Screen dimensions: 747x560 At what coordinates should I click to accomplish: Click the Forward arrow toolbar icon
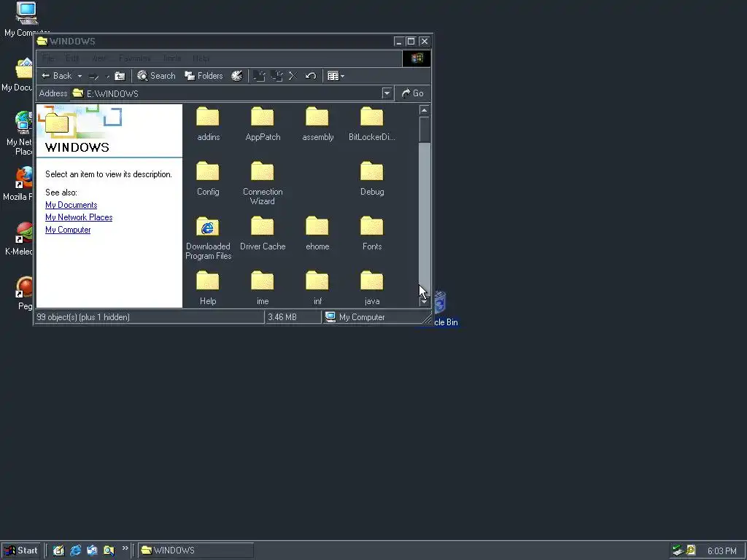(x=94, y=76)
